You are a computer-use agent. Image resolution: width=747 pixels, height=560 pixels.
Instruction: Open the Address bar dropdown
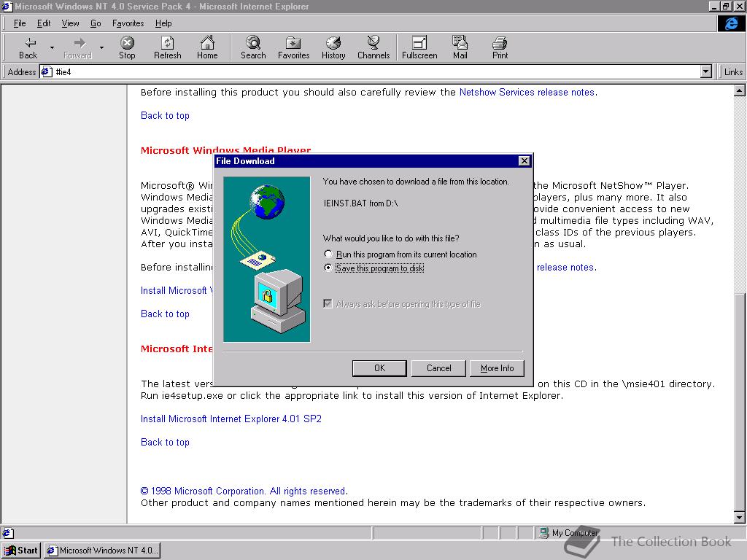coord(705,71)
